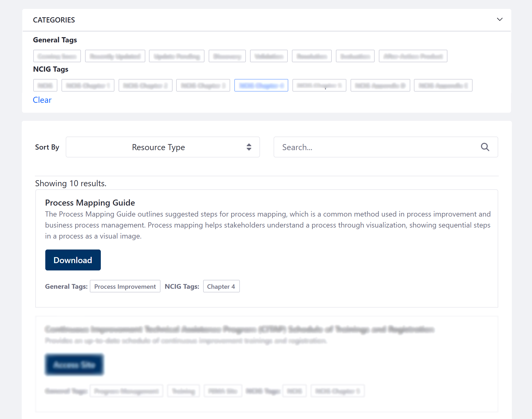
Task: Deselect the highlighted blue NCIG chapter tag
Action: point(261,85)
